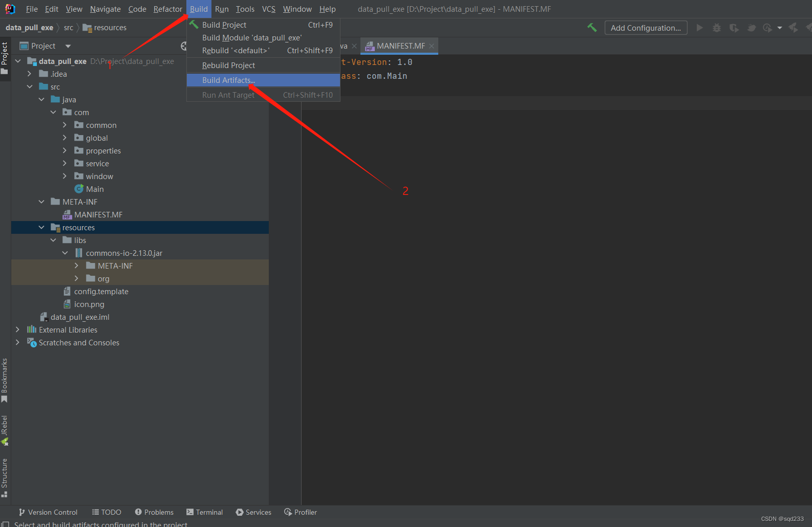Screen dimensions: 812x527
Task: Open Version Control tool window
Action: (x=48, y=512)
